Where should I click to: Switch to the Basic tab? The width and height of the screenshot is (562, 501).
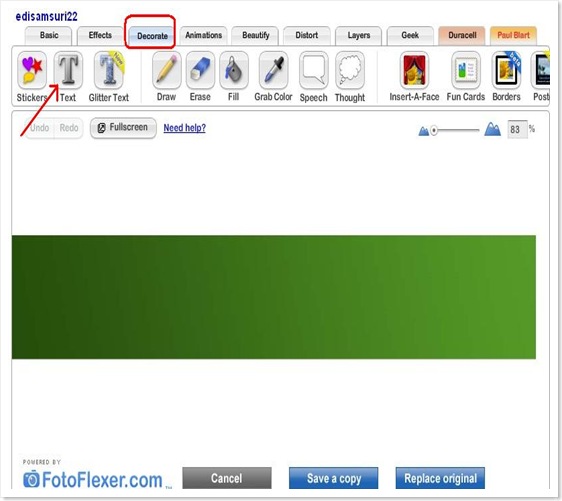pyautogui.click(x=49, y=35)
